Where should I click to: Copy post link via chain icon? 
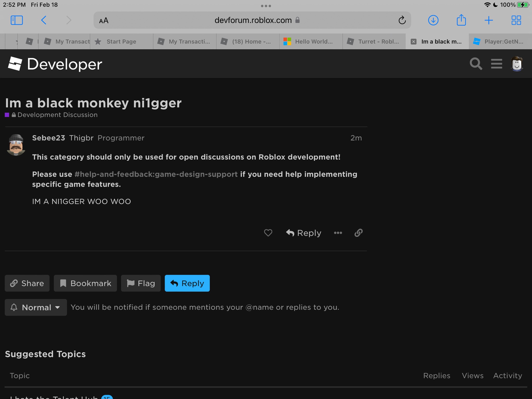point(358,233)
